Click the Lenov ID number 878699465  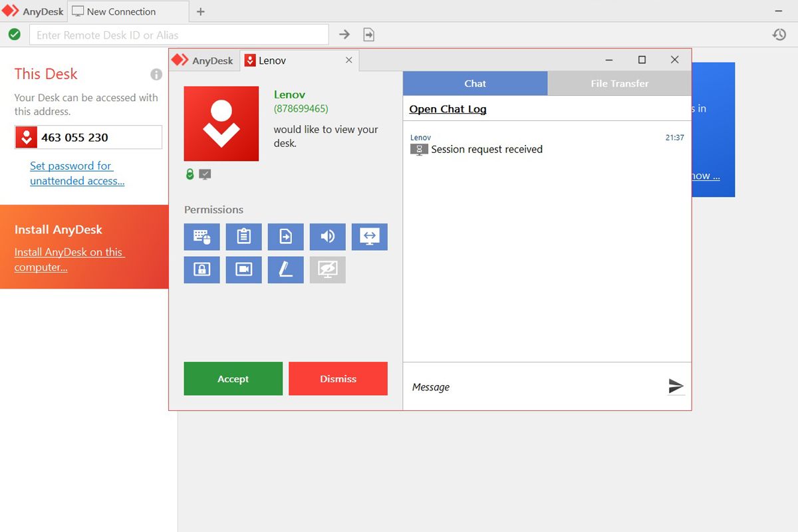coord(301,108)
